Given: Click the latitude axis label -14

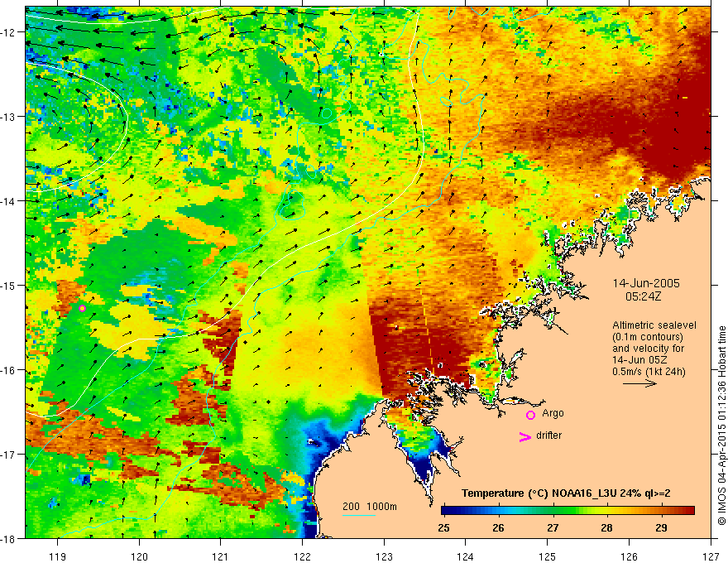Looking at the screenshot, I should pos(10,201).
